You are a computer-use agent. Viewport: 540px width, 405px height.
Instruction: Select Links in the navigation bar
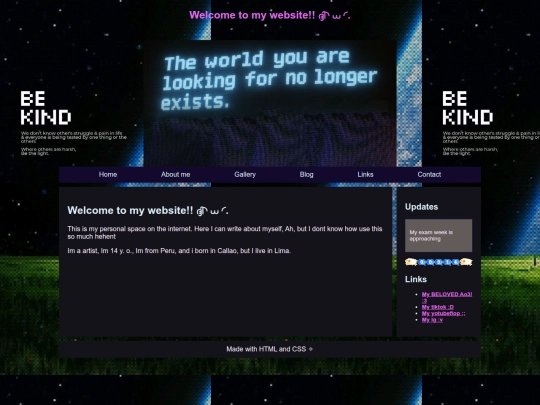365,175
